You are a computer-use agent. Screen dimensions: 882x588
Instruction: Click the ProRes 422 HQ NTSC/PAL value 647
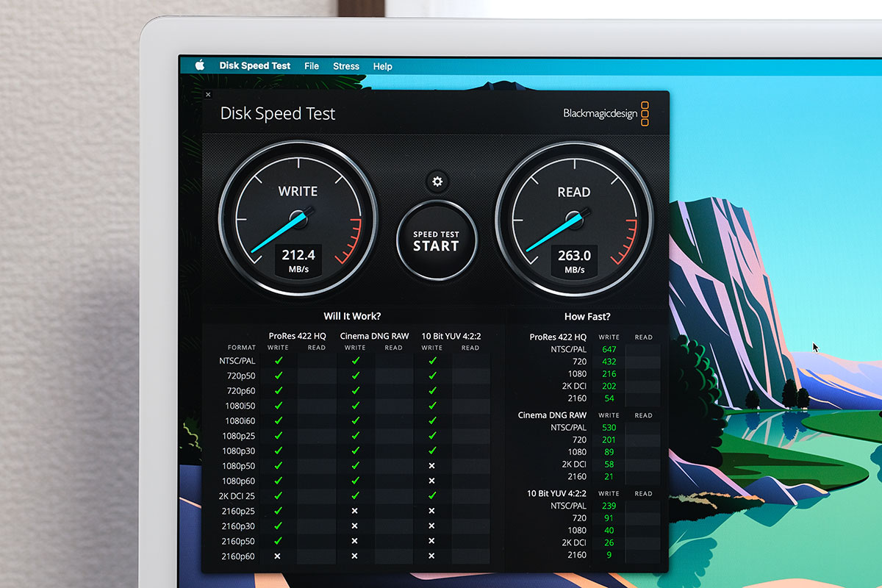point(609,349)
